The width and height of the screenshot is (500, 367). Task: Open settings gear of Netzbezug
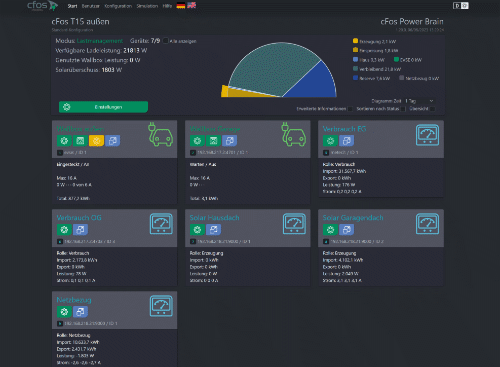[x=64, y=312]
